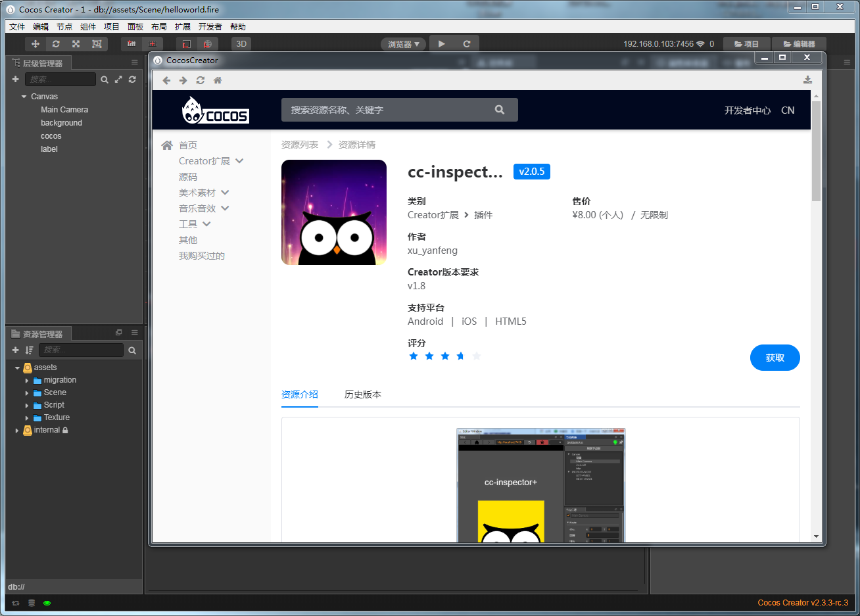This screenshot has width=860, height=616.
Task: Click the refresh preview button in toolbar
Action: (x=467, y=44)
